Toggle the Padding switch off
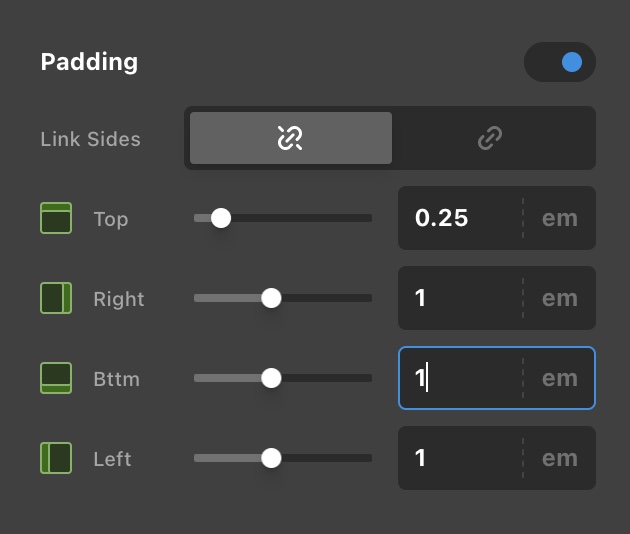 [x=560, y=62]
